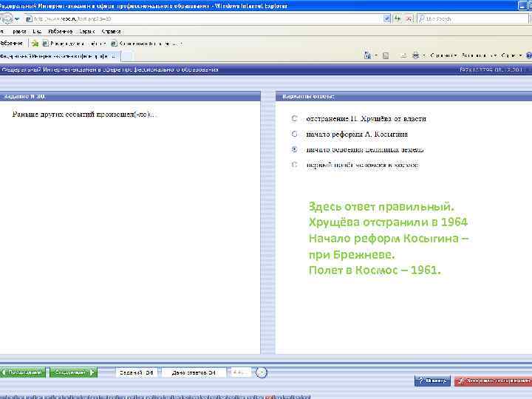The width and height of the screenshot is (532, 399).
Task: Open the 'Справка' menu in menu bar
Action: 112,31
